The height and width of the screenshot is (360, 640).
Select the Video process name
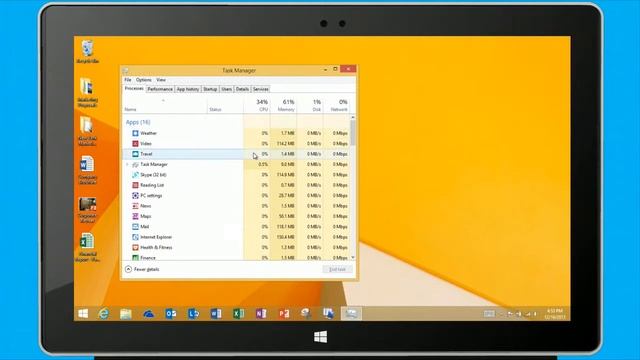[146, 144]
